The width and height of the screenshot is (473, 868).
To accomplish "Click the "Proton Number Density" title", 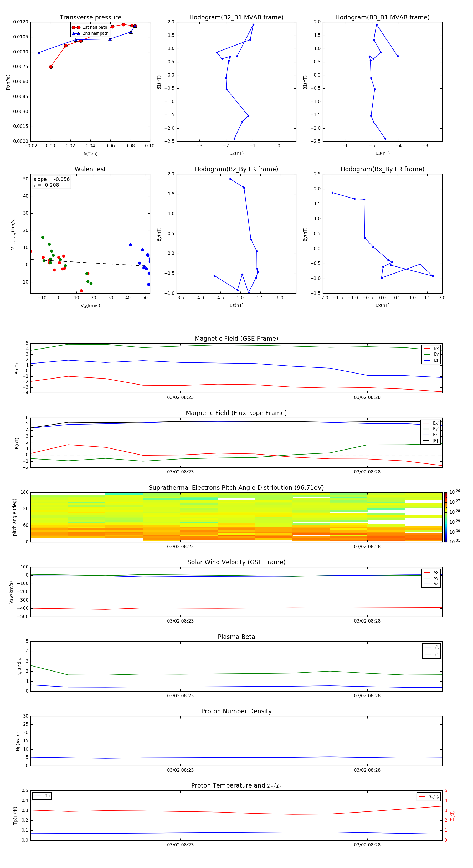I will 236,711.
